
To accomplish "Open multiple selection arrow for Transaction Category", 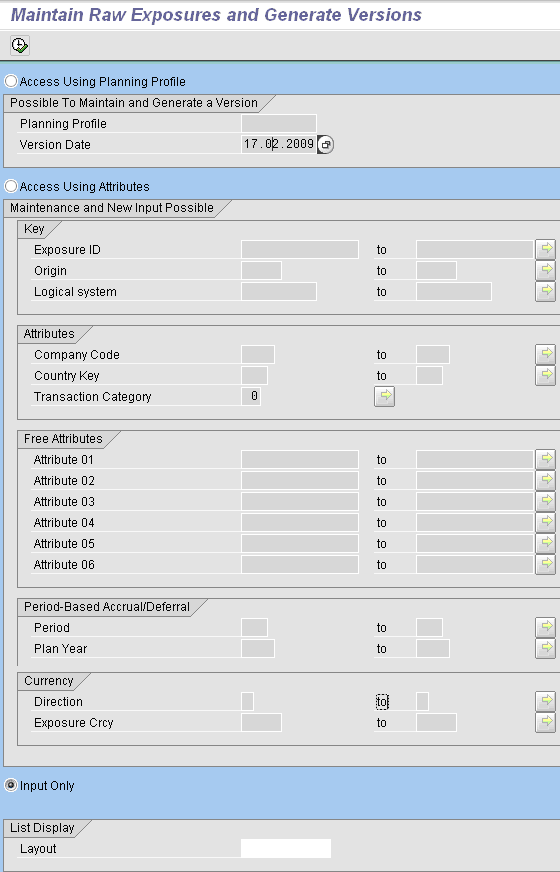I will [x=384, y=397].
